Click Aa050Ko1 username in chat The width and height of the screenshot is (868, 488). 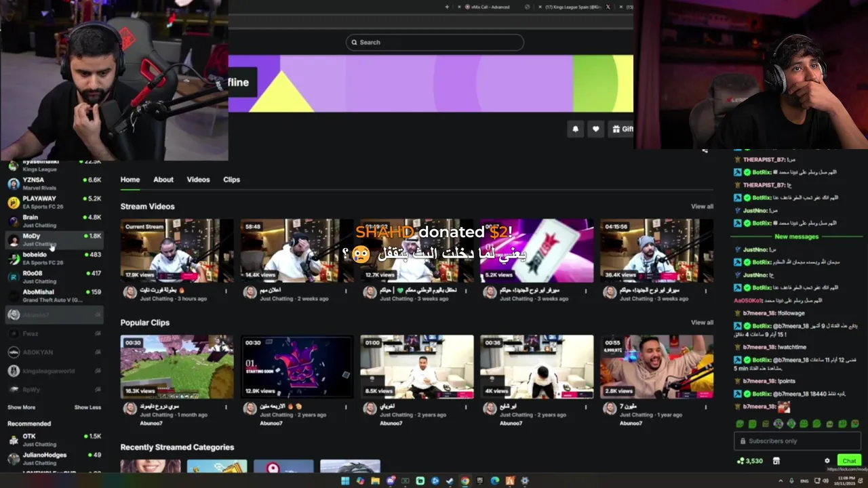749,300
